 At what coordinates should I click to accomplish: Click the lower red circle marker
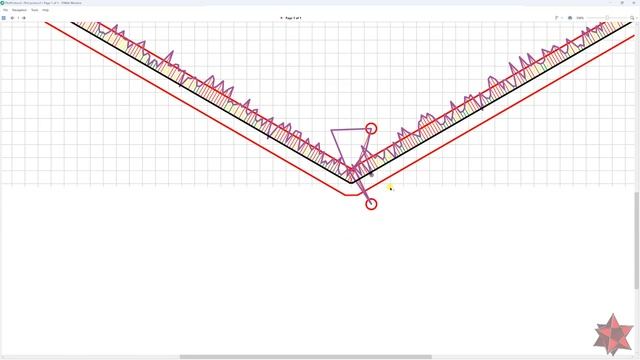(371, 204)
